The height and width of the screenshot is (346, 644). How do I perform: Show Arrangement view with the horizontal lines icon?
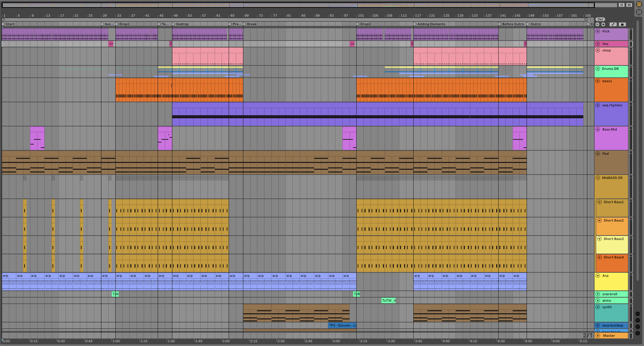click(x=639, y=5)
